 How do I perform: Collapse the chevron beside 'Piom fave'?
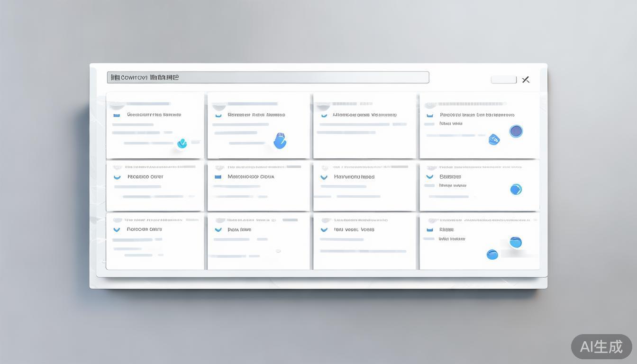pos(218,230)
